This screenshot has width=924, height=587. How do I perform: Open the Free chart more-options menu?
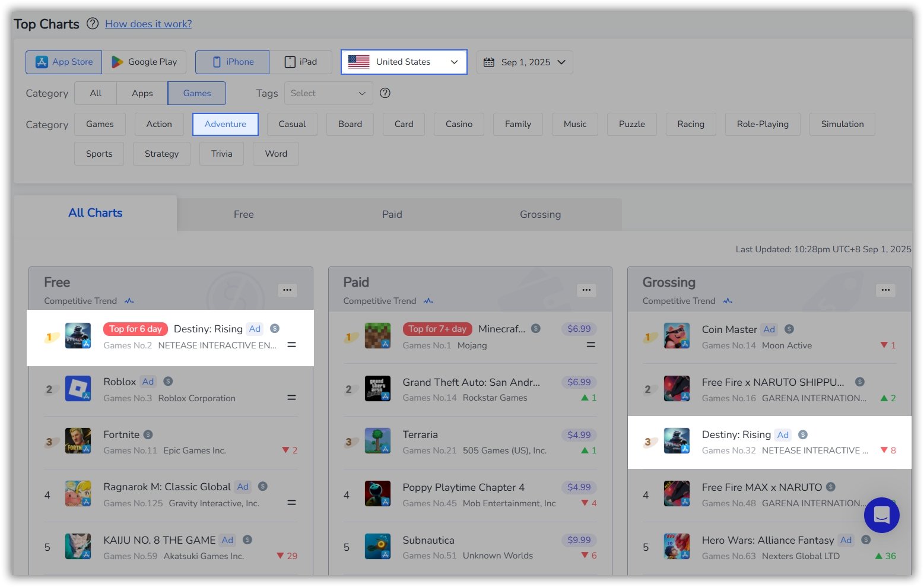[x=287, y=290]
